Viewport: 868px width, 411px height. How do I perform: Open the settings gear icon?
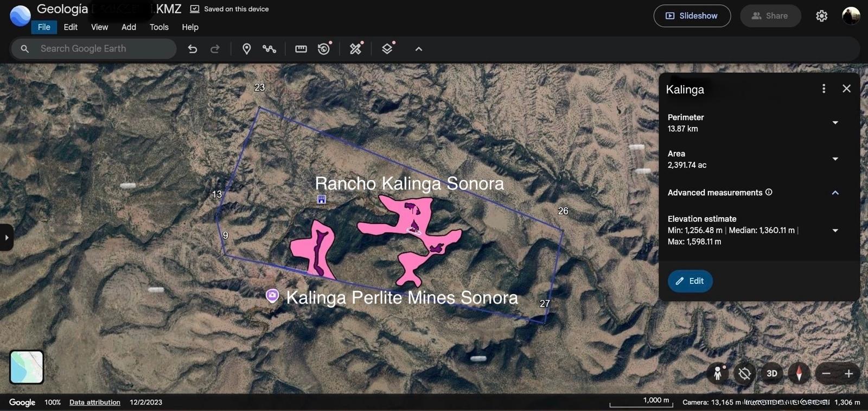821,16
